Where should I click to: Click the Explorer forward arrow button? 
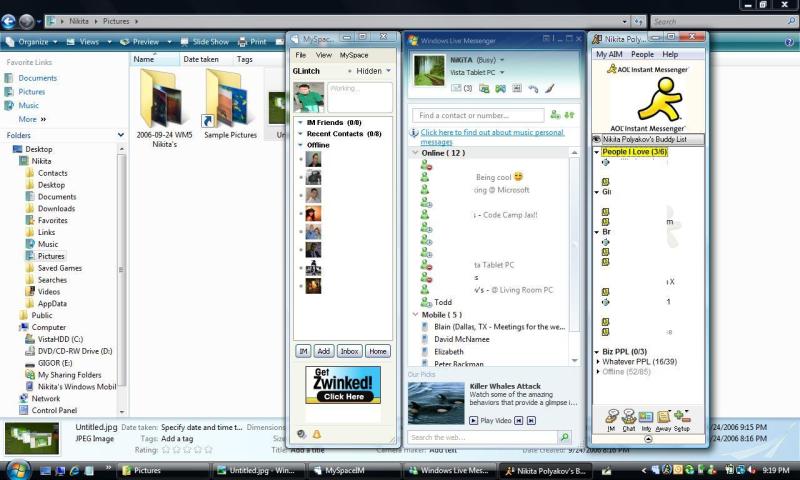point(27,21)
